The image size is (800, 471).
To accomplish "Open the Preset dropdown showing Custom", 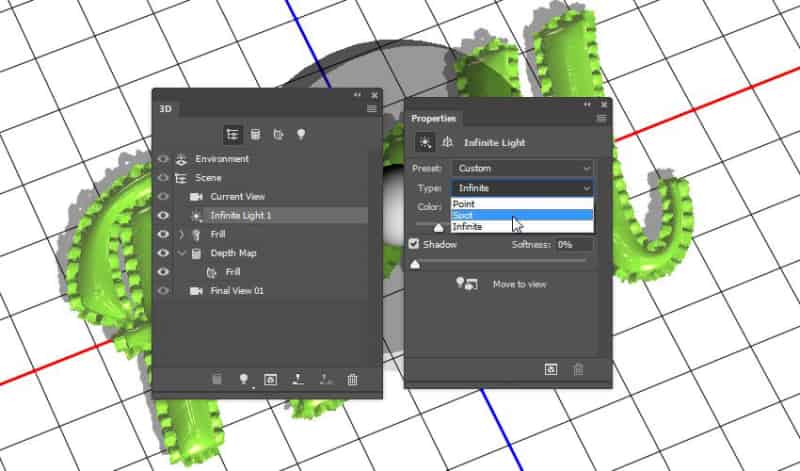I will click(x=523, y=168).
